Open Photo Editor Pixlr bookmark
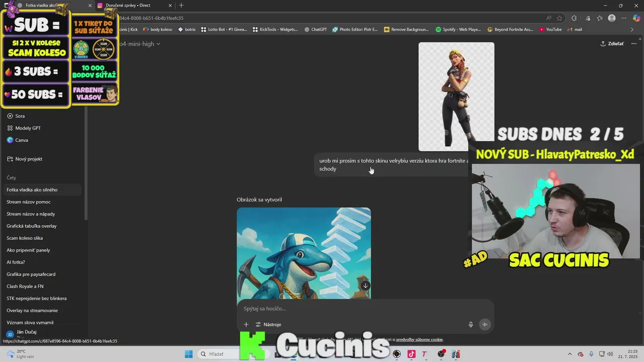This screenshot has height=362, width=644. pyautogui.click(x=355, y=30)
